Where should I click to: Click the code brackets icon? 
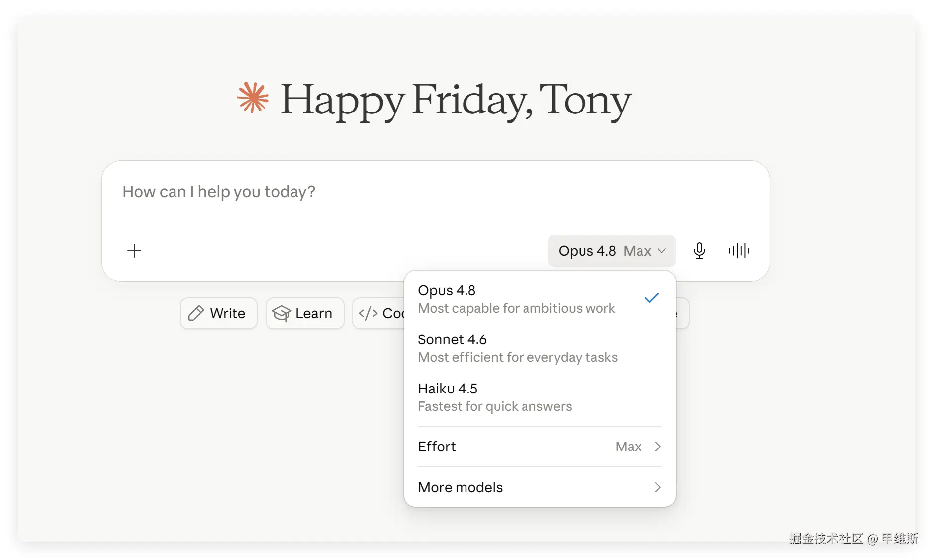(368, 313)
